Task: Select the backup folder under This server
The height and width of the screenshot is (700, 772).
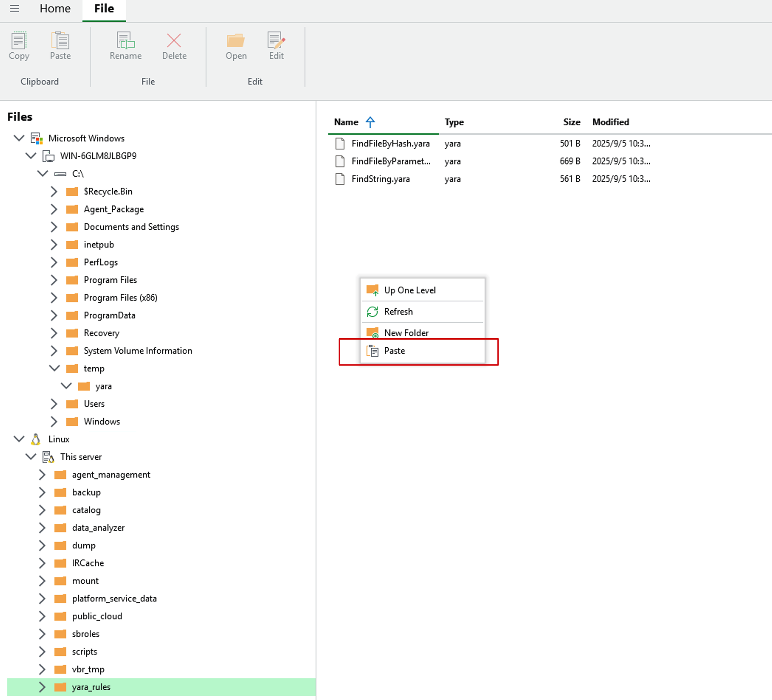Action: 86,492
